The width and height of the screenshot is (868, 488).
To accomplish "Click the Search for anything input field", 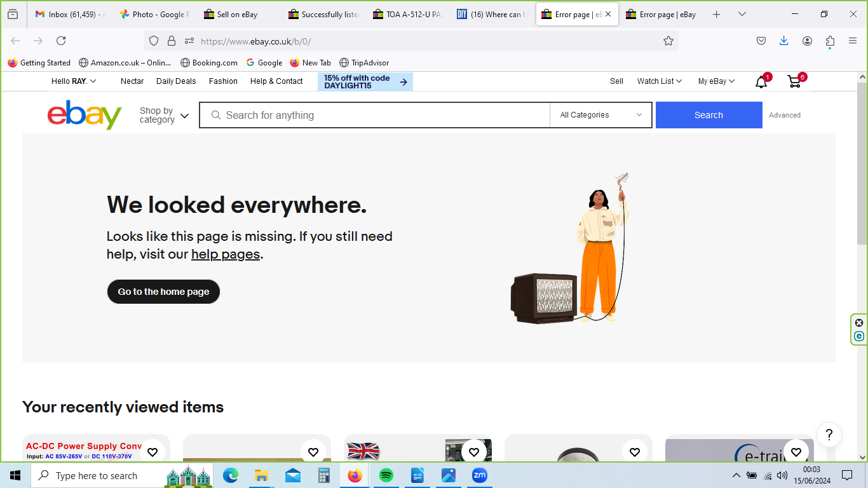I will (381, 115).
